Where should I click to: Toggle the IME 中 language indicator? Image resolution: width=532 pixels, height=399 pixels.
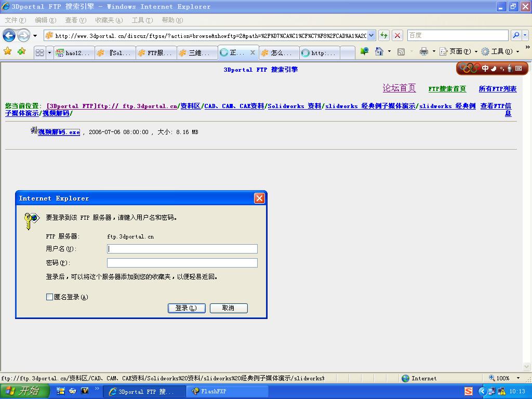[485, 69]
